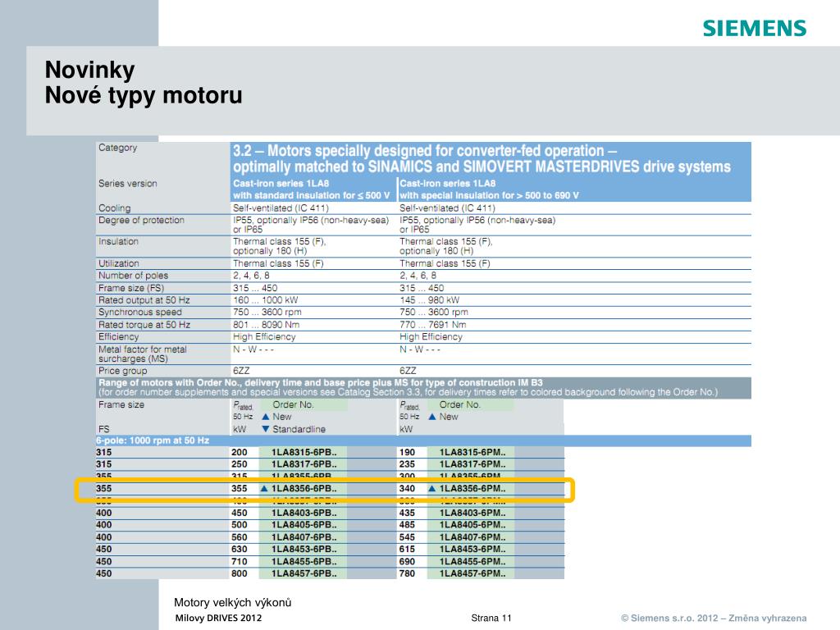Click order number 1LA8405-6PM..

472,525
